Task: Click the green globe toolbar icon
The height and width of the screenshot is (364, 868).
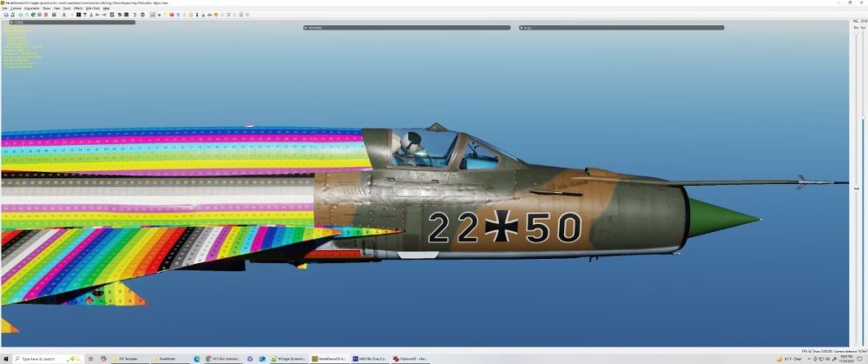Action: click(x=33, y=15)
